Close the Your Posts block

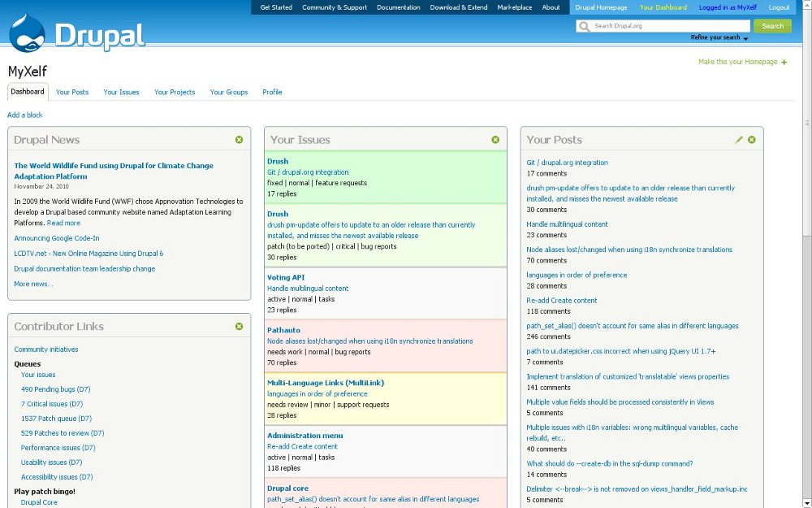751,140
